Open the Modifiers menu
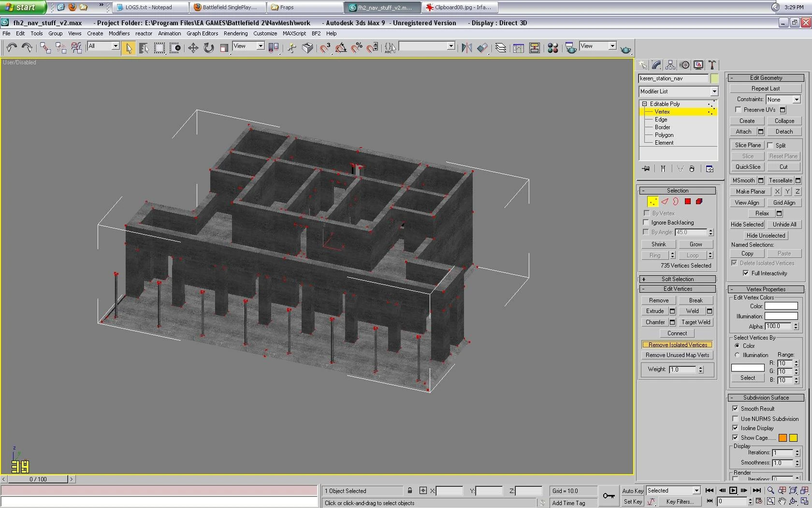Viewport: 812px width, 508px height. point(119,33)
